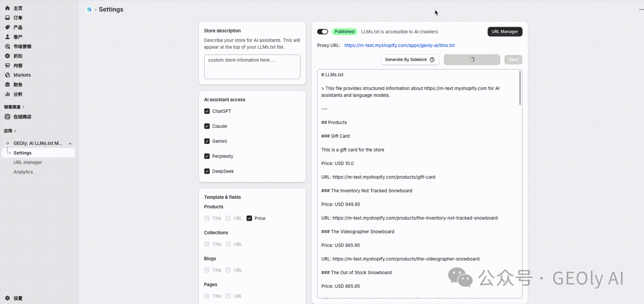Click the loading spinner button
Viewport: 644px width, 304px height.
coord(472,59)
